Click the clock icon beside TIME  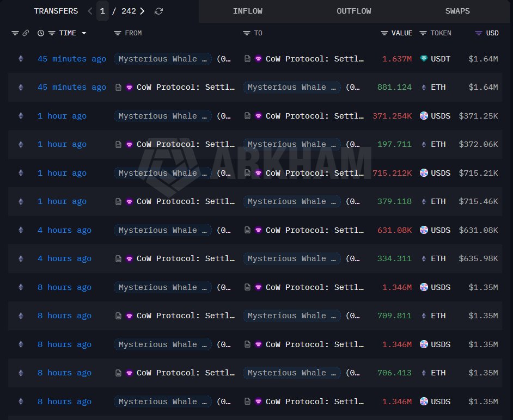(x=41, y=33)
